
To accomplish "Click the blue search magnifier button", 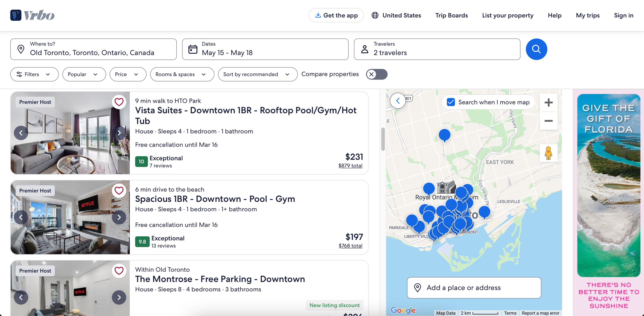I will pos(536,49).
